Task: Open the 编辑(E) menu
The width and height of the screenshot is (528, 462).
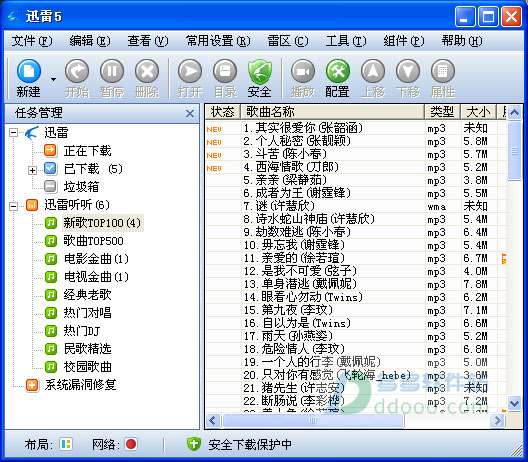Action: 90,41
